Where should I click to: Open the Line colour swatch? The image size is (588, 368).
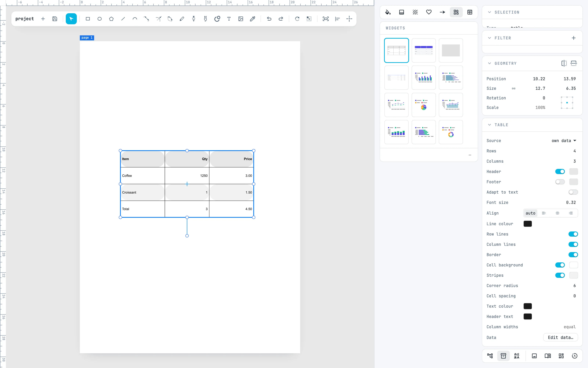click(528, 224)
